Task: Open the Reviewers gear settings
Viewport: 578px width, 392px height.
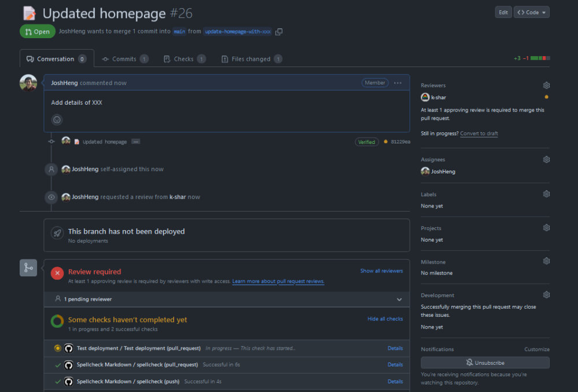Action: tap(546, 86)
